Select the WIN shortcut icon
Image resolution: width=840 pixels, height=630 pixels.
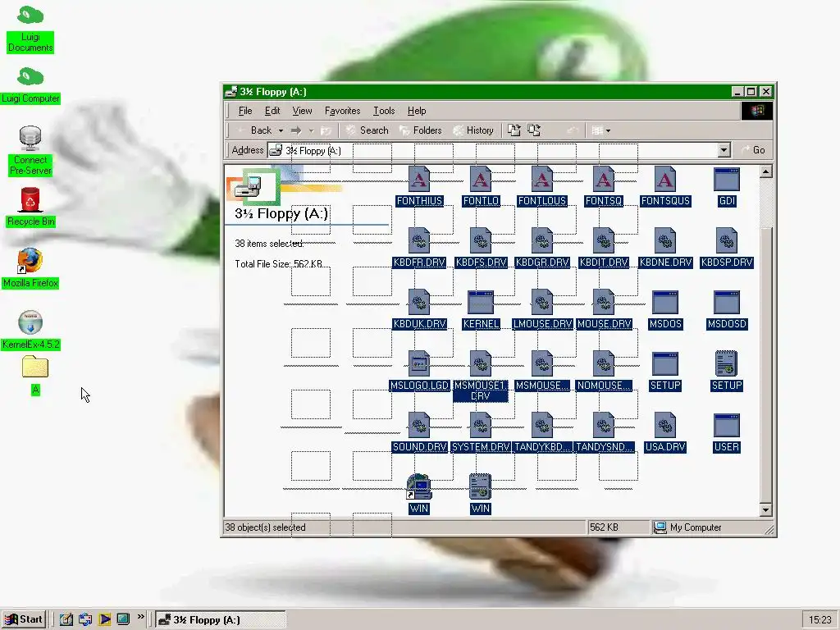pyautogui.click(x=419, y=493)
